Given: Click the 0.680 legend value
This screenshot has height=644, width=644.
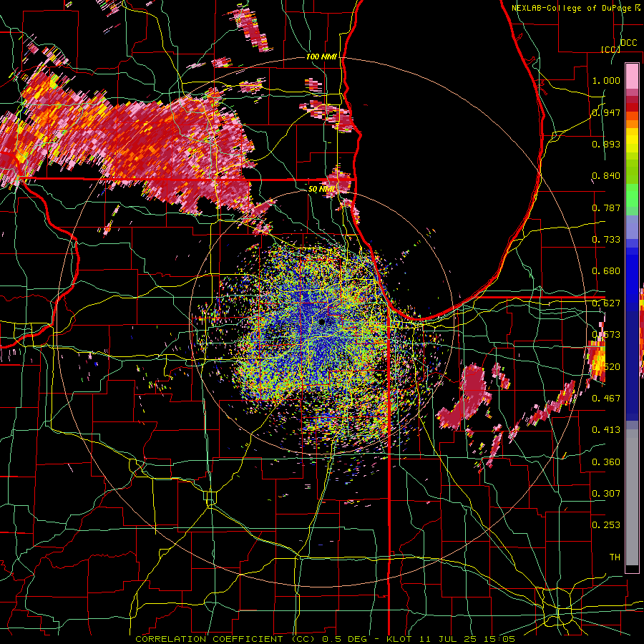Looking at the screenshot, I should click(606, 271).
